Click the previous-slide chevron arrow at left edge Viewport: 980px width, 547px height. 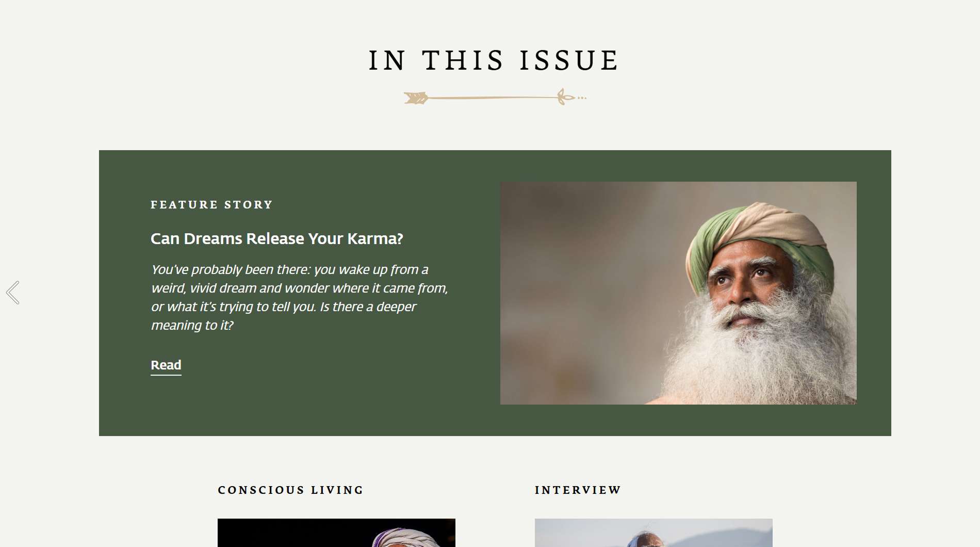pyautogui.click(x=13, y=293)
